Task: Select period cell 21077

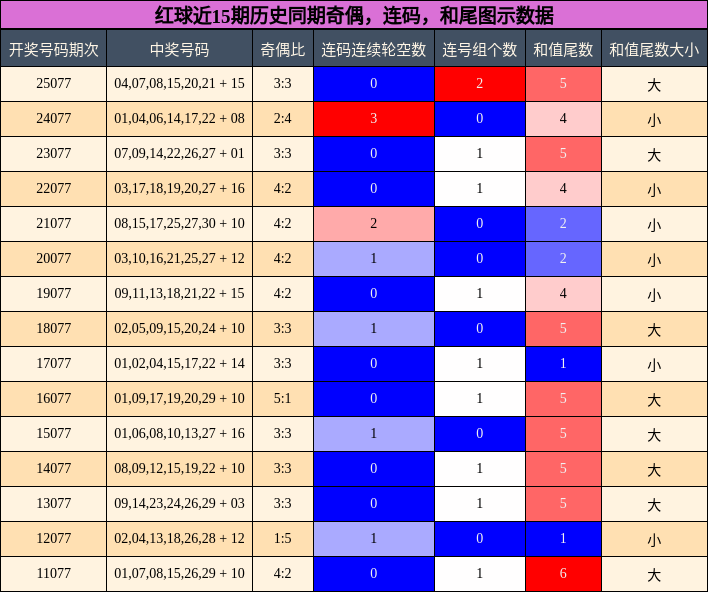Action: tap(53, 224)
